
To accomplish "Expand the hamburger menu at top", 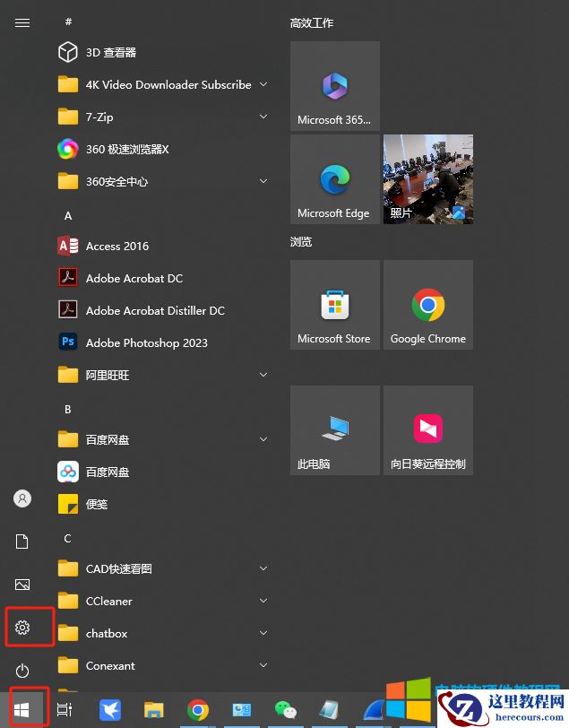I will tap(22, 22).
